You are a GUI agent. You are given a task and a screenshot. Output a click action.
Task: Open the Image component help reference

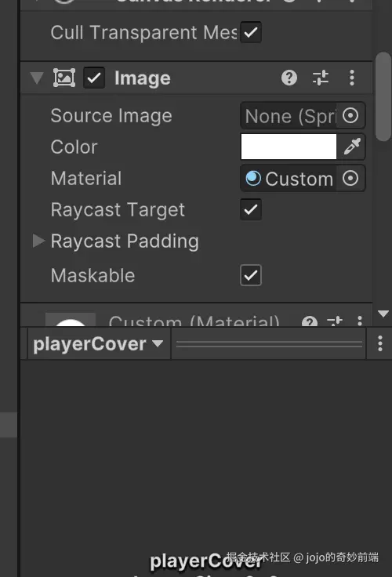coord(289,78)
